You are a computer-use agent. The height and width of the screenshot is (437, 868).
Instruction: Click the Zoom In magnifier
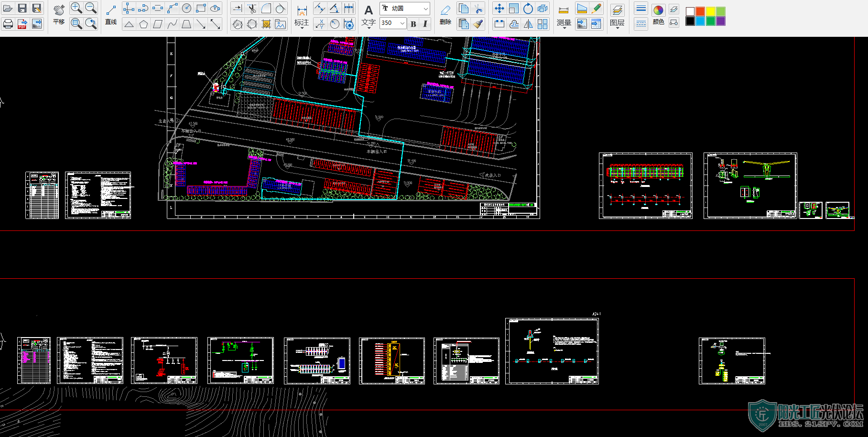(x=76, y=8)
